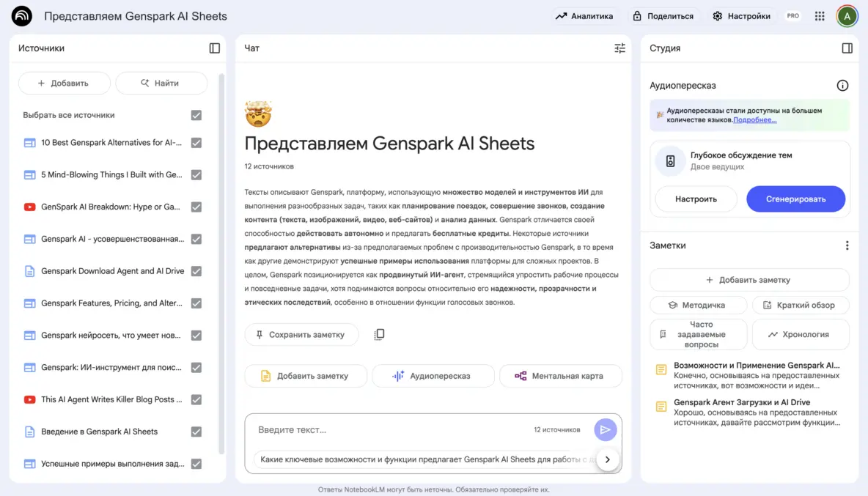Image resolution: width=868 pixels, height=496 pixels.
Task: Open the Google apps grid icon
Action: click(820, 15)
